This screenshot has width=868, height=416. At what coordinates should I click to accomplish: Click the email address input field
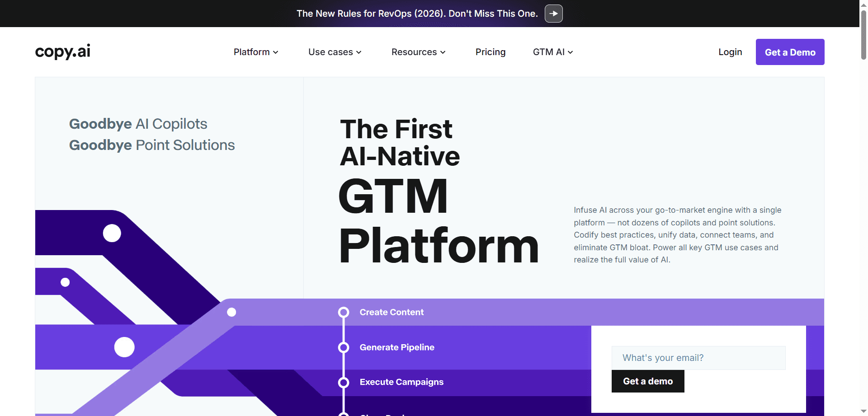[x=698, y=357]
